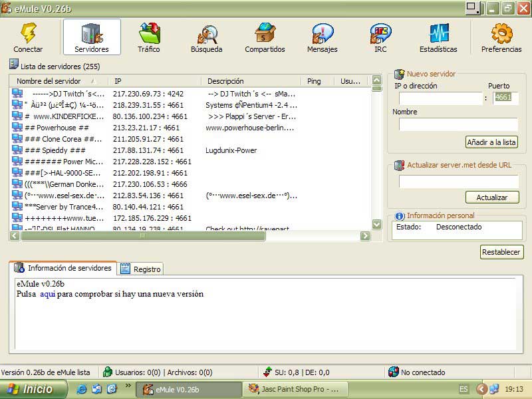The height and width of the screenshot is (399, 532).
Task: Switch to the Información de servidores tab
Action: coord(63,268)
